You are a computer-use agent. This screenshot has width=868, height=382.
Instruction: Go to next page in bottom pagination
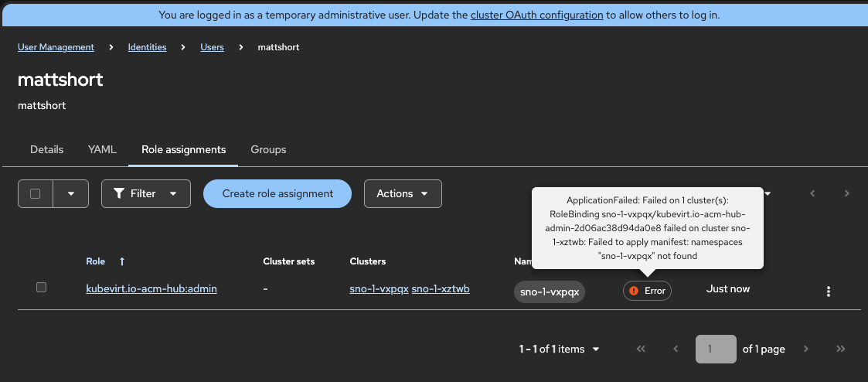point(806,349)
